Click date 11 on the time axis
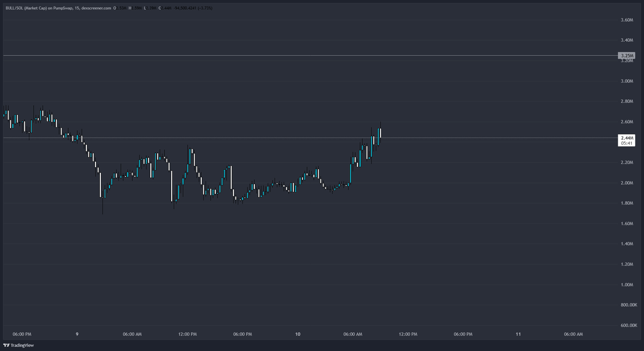The image size is (644, 351). click(518, 334)
